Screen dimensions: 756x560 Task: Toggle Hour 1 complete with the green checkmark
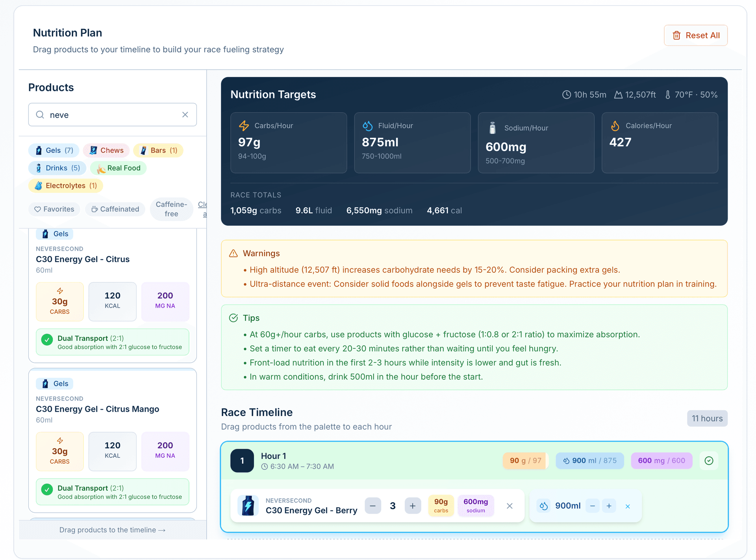(709, 460)
